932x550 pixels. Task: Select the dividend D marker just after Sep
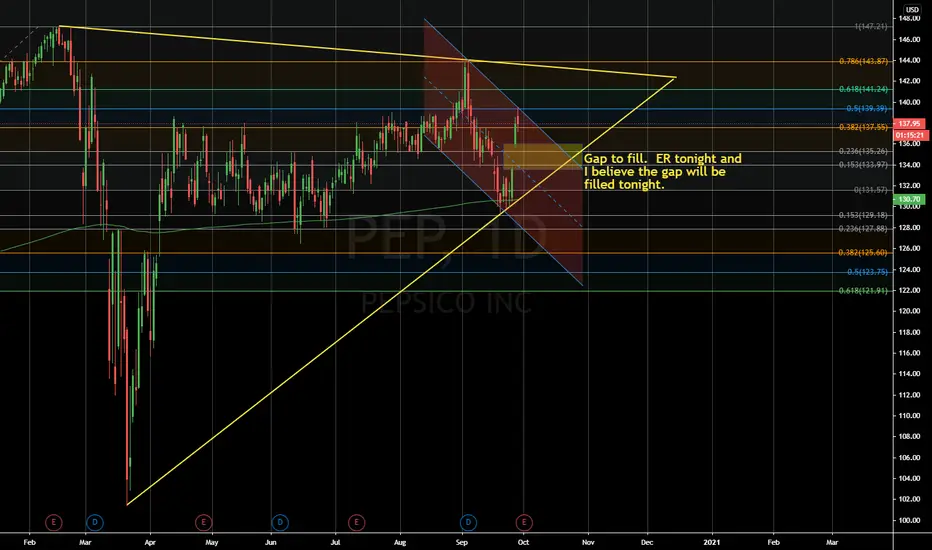[x=468, y=523]
